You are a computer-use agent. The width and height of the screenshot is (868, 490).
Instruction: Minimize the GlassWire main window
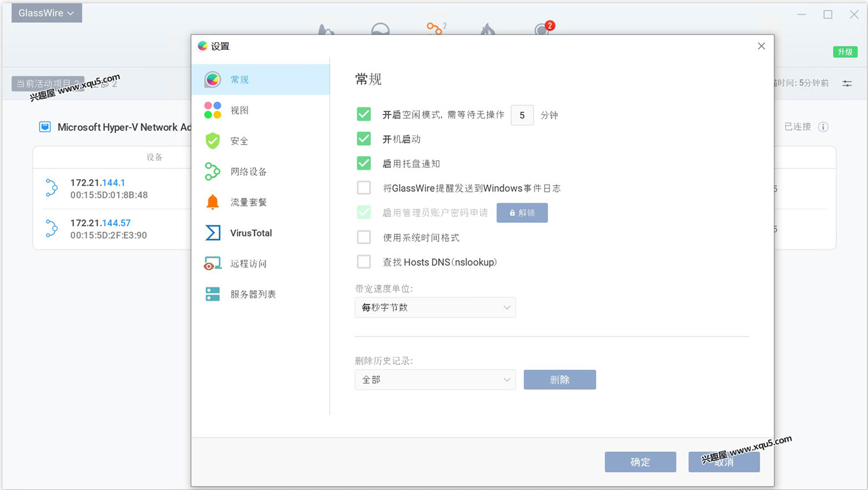coord(801,14)
